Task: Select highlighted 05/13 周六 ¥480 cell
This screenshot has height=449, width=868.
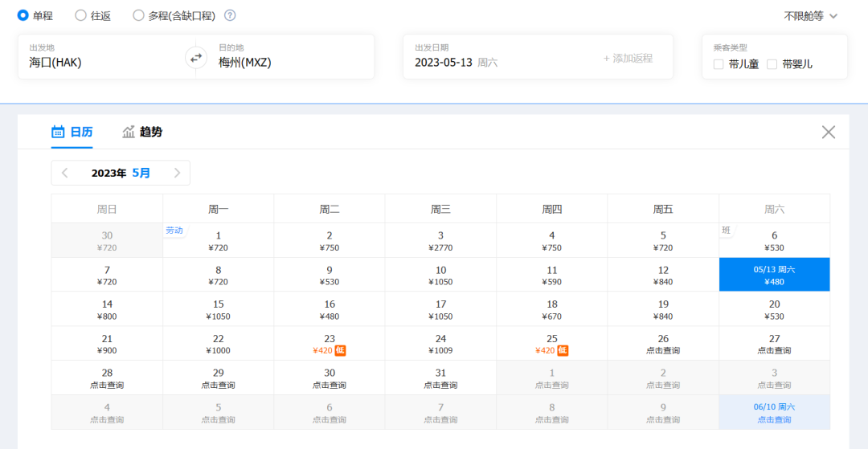Action: pos(775,275)
